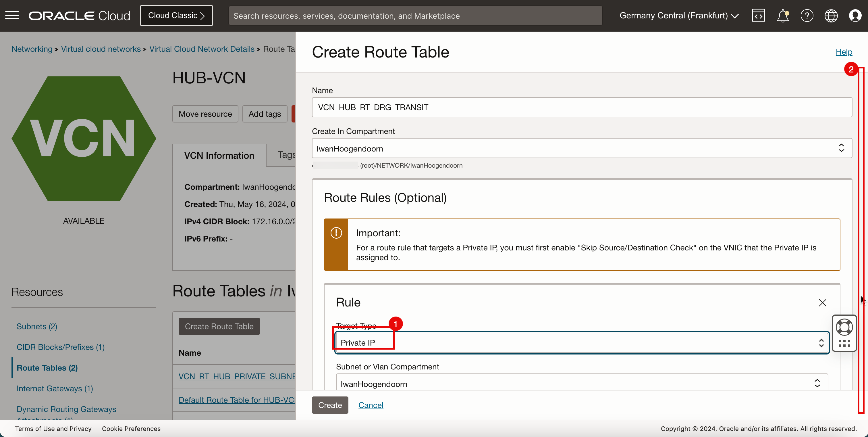The width and height of the screenshot is (868, 437).
Task: Click the Create button to submit form
Action: coord(330,405)
